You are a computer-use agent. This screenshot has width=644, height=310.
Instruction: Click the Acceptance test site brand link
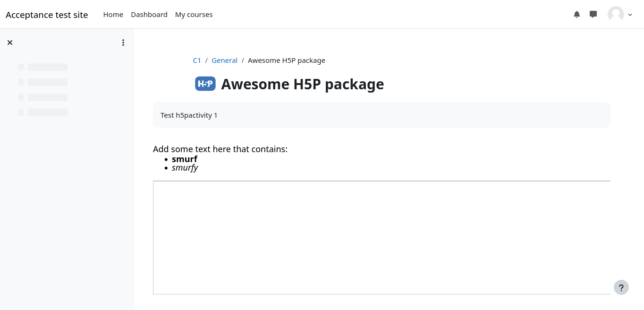(x=47, y=15)
